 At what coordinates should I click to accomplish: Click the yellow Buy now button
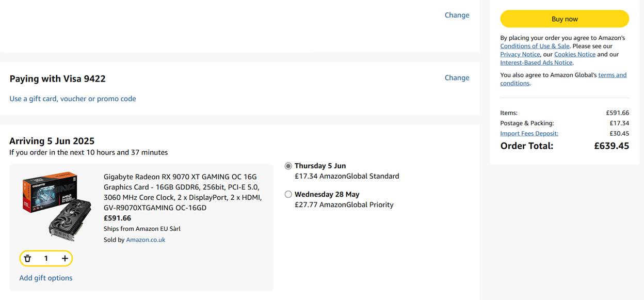click(565, 19)
